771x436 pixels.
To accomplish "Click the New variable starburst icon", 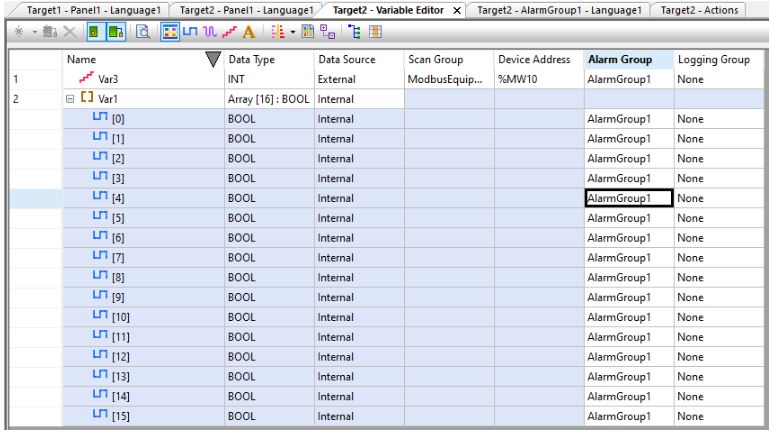I will coord(19,32).
